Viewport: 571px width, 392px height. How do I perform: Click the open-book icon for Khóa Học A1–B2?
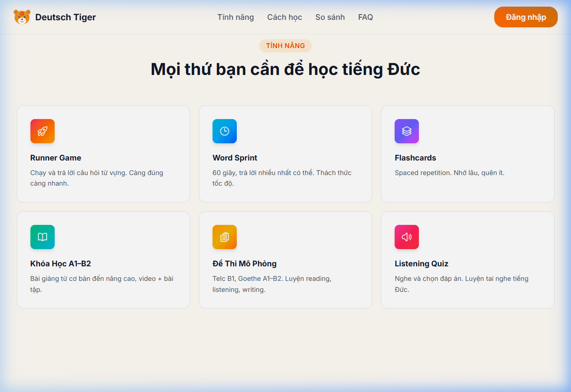coord(42,237)
